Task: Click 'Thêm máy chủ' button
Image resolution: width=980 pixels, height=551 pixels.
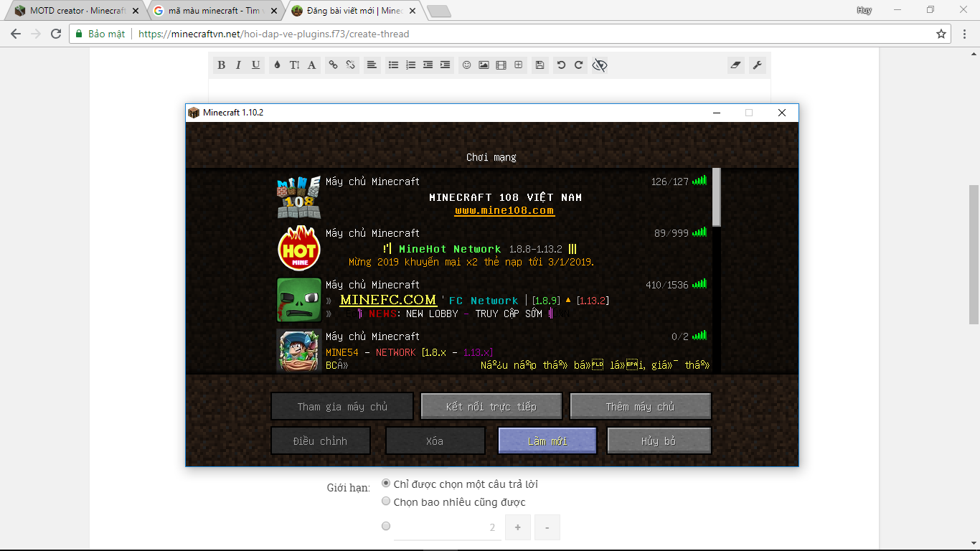Action: point(641,406)
